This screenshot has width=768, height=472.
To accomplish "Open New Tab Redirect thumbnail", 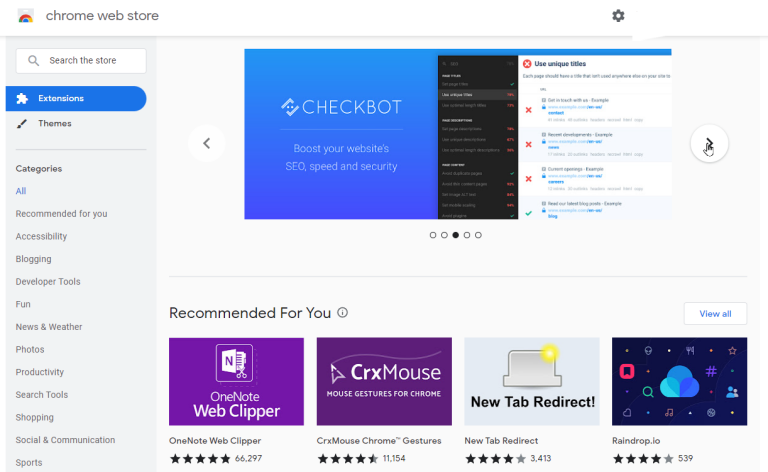I will [x=532, y=381].
